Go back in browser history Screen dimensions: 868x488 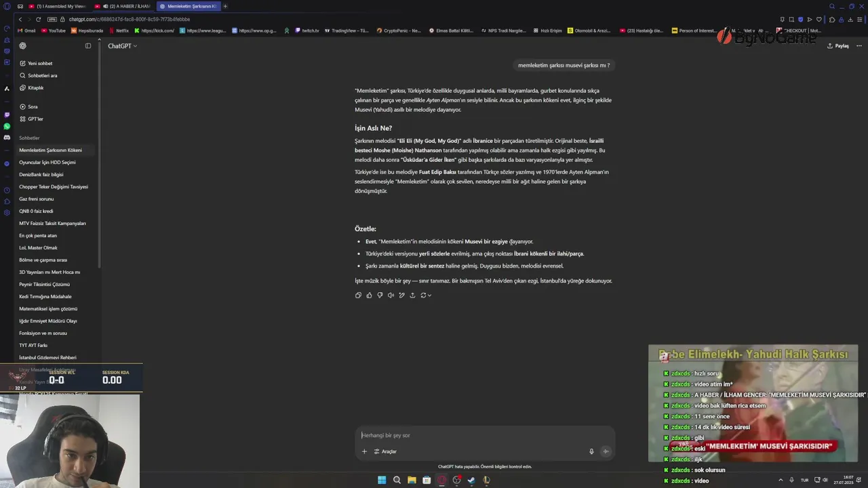20,19
